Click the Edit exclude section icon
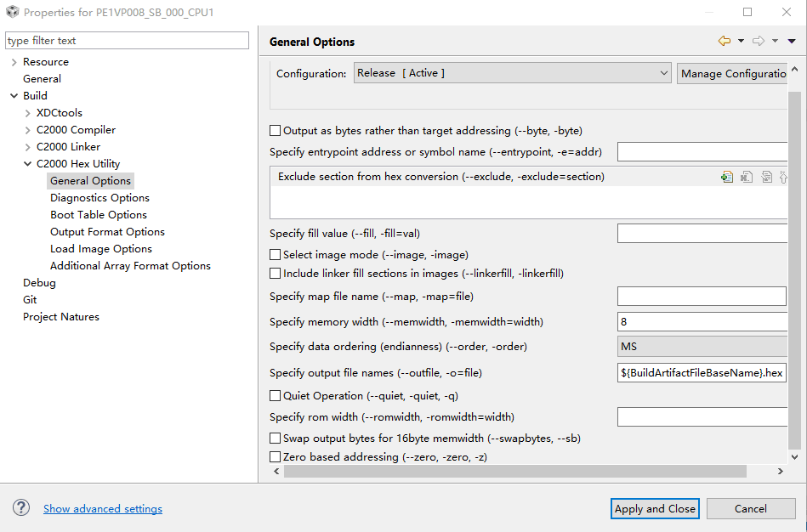This screenshot has height=532, width=807. [766, 177]
